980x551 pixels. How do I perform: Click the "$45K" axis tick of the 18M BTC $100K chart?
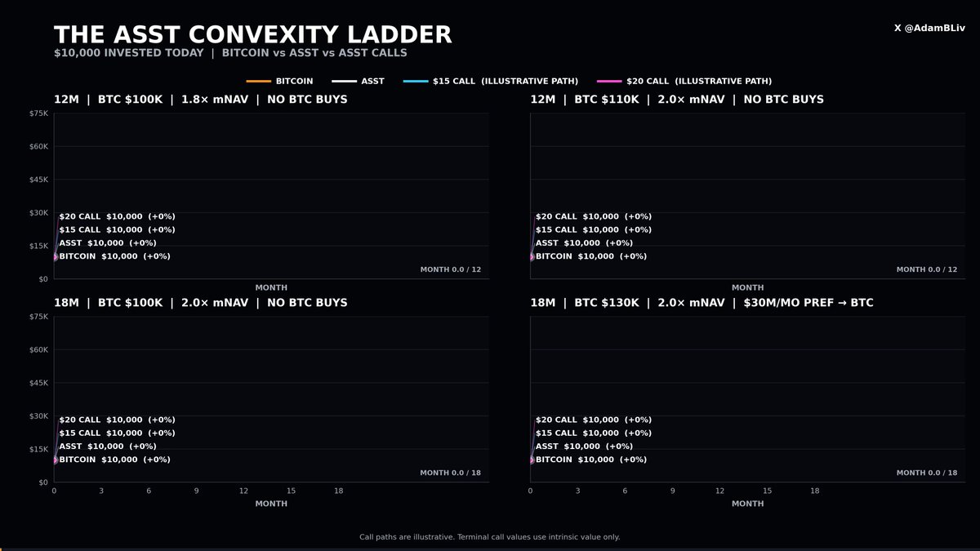pyautogui.click(x=38, y=383)
